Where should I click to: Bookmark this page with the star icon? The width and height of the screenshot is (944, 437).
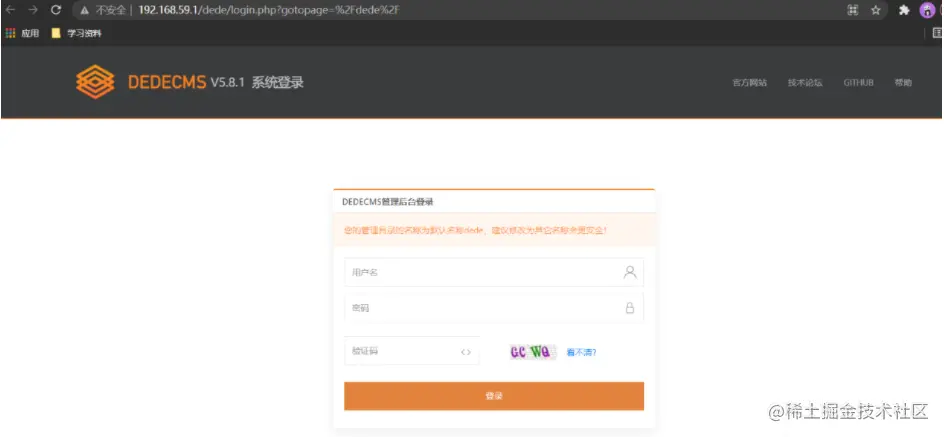pyautogui.click(x=876, y=10)
